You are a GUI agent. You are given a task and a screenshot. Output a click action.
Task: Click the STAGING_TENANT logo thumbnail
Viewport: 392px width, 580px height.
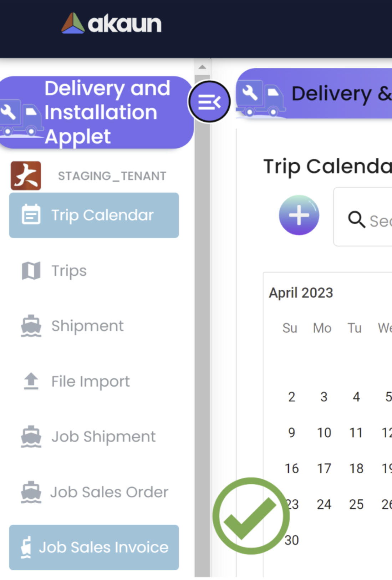coord(26,175)
